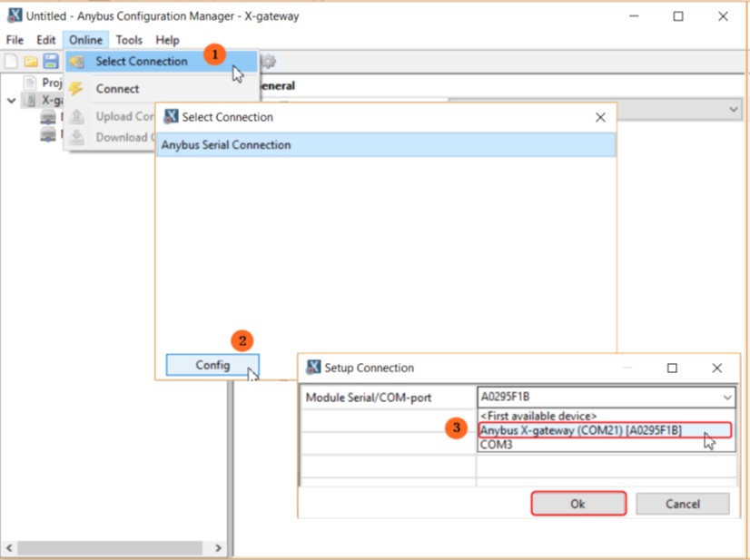This screenshot has height=560, width=750.
Task: Choose Select Connection from the Online menu
Action: [x=162, y=61]
